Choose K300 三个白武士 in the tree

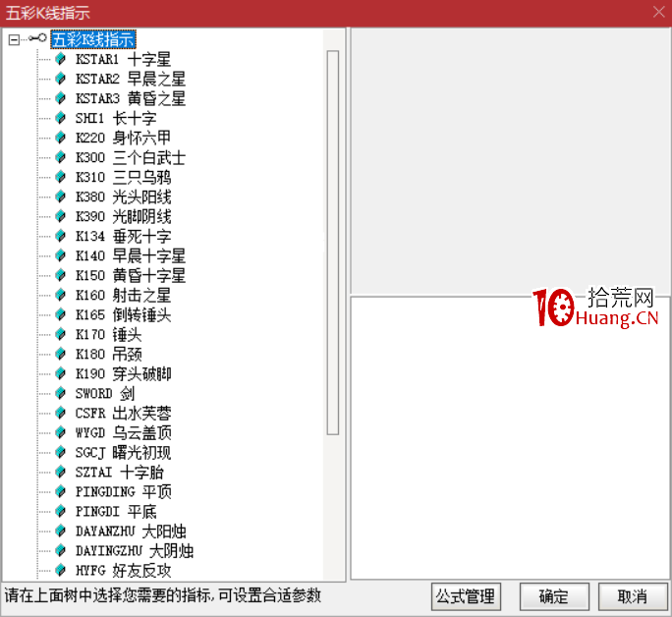pyautogui.click(x=131, y=157)
